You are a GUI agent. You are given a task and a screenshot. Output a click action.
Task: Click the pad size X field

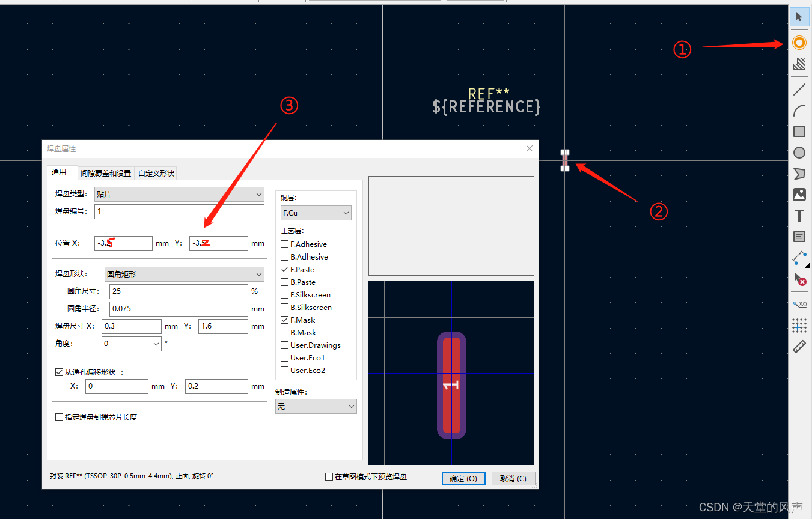pyautogui.click(x=132, y=326)
